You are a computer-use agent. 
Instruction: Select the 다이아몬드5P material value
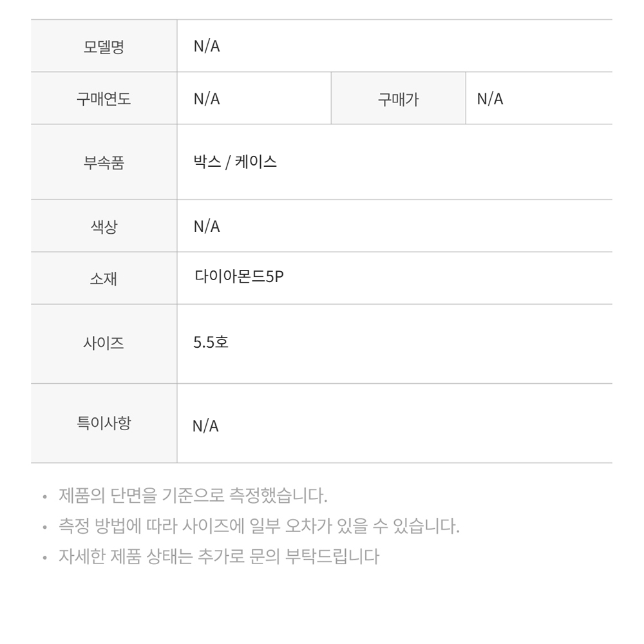click(239, 276)
